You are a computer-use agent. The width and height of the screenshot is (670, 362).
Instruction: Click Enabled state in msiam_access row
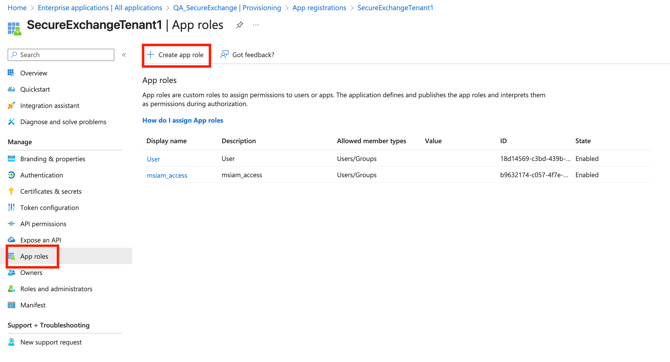(x=587, y=175)
